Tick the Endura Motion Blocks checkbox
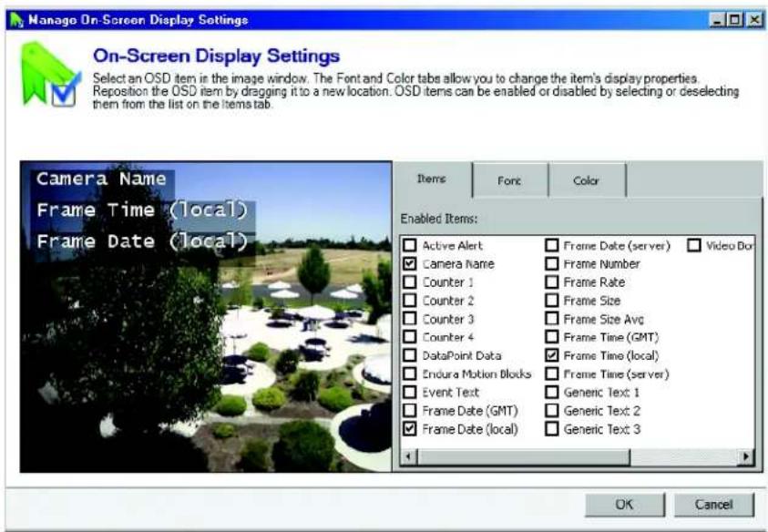The height and width of the screenshot is (532, 768). (x=409, y=373)
